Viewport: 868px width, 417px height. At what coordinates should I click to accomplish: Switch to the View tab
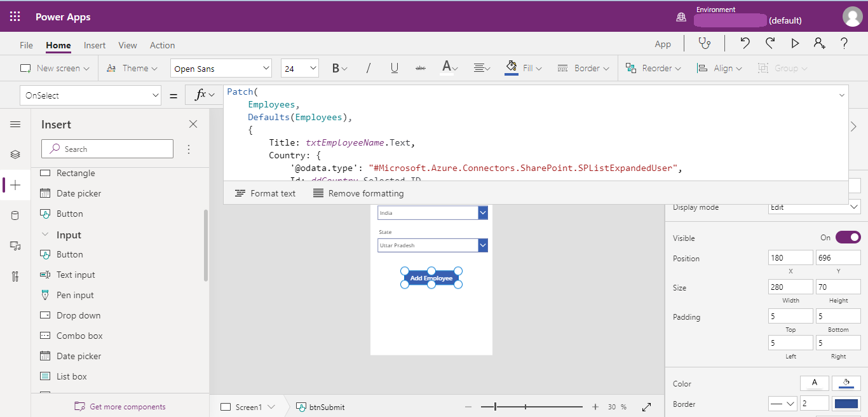(x=128, y=45)
